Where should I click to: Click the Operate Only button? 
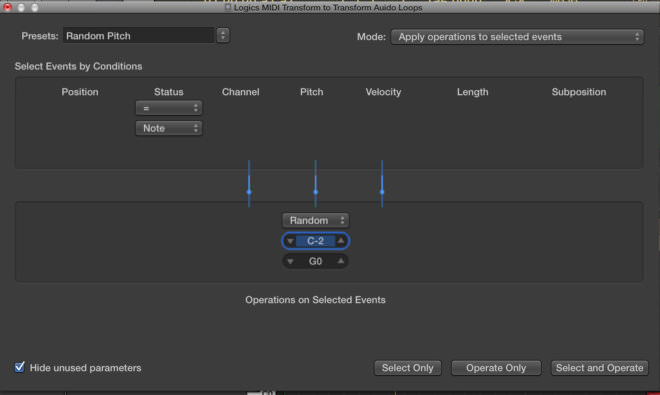[x=496, y=368]
